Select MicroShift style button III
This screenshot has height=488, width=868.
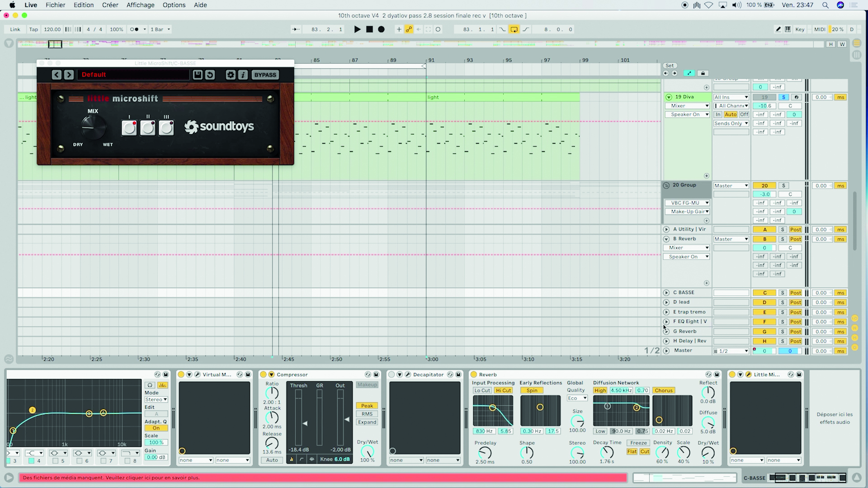(x=166, y=128)
